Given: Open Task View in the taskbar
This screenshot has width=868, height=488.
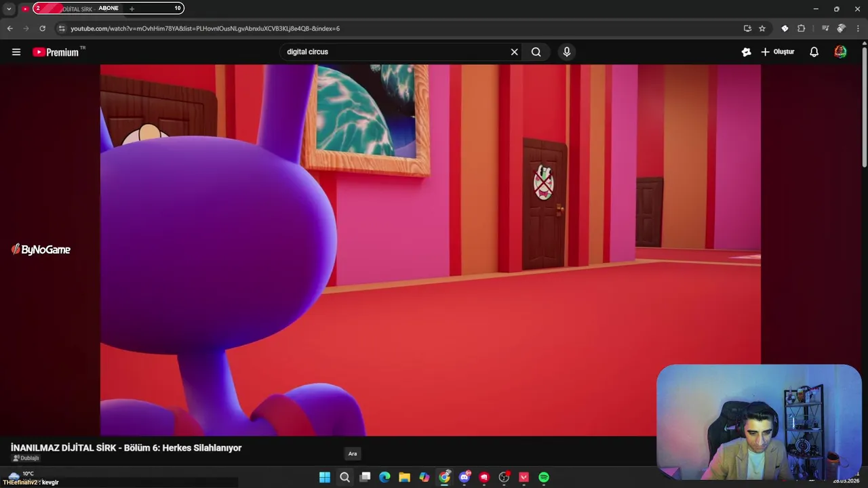Looking at the screenshot, I should coord(365,477).
